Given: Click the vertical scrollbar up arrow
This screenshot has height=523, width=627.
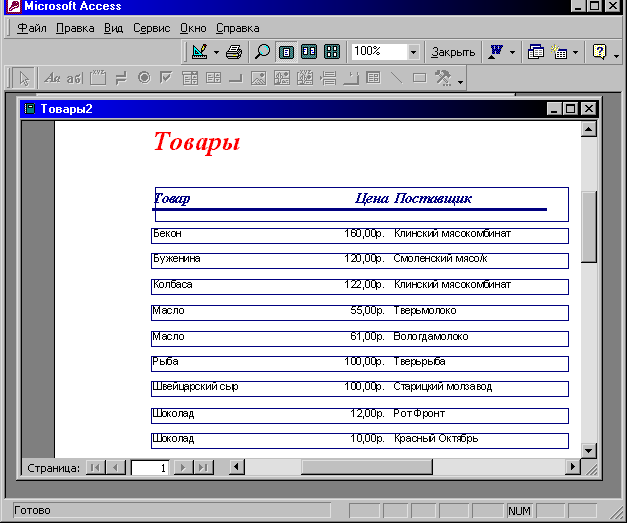Looking at the screenshot, I should coord(588,129).
